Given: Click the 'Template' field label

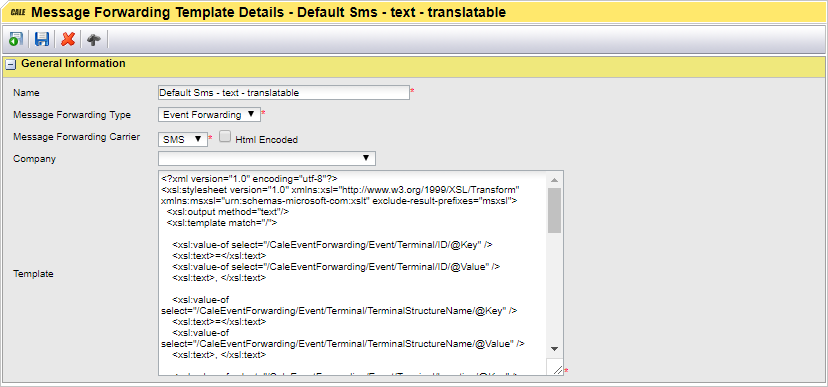Looking at the screenshot, I should (x=33, y=273).
